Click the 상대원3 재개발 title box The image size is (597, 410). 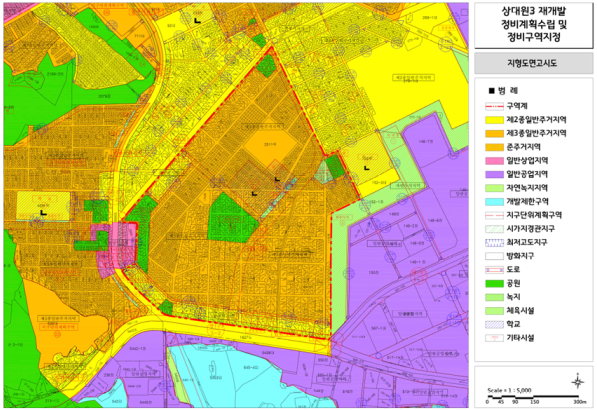(x=533, y=25)
